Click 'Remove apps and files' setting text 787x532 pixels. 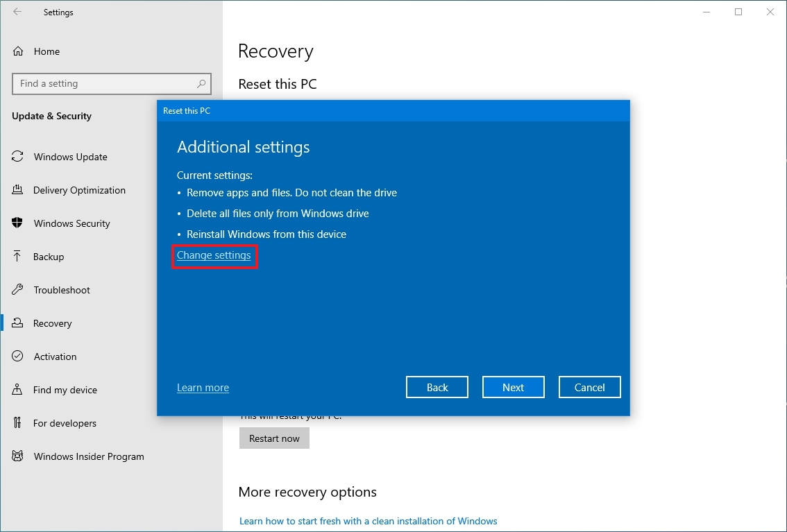tap(291, 193)
